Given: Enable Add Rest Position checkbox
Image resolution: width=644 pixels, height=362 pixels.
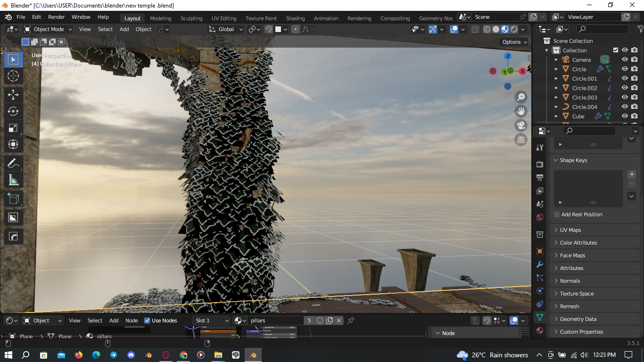Looking at the screenshot, I should point(557,214).
